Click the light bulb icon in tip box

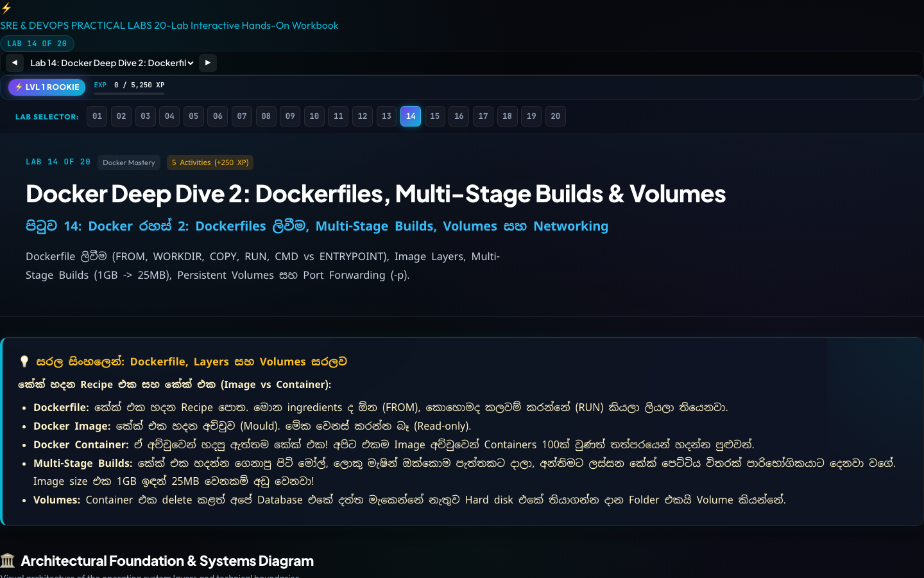(24, 362)
